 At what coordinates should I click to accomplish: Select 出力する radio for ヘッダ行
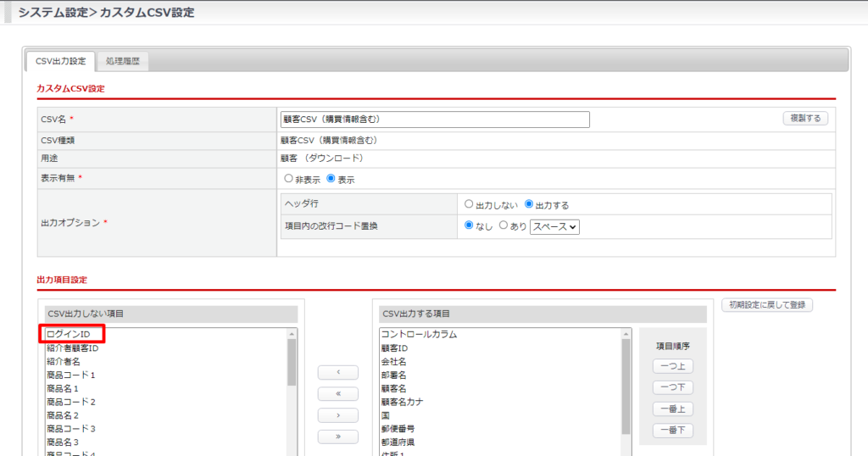pyautogui.click(x=530, y=204)
